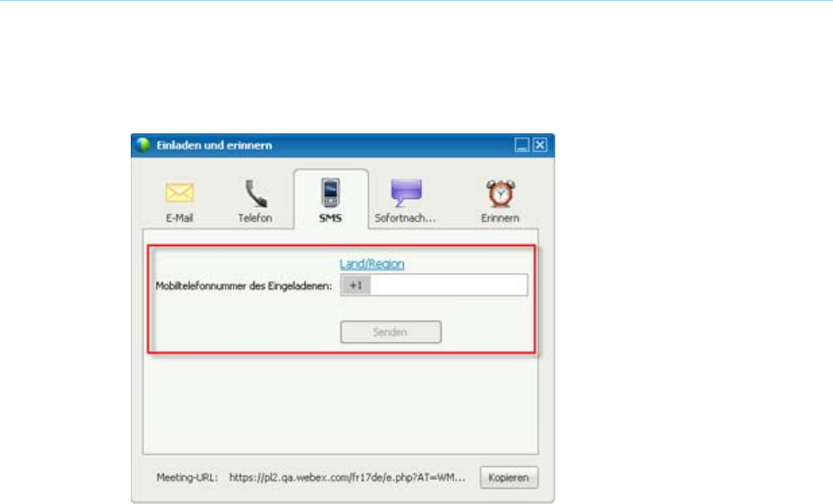Open the Sofortnach... instant message tab
Screen dimensions: 833x504
click(x=406, y=201)
